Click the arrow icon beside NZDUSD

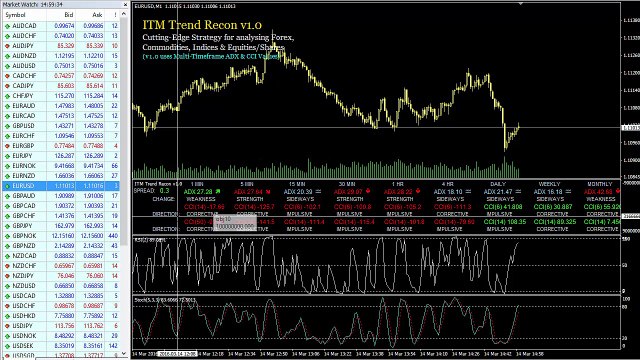7,286
